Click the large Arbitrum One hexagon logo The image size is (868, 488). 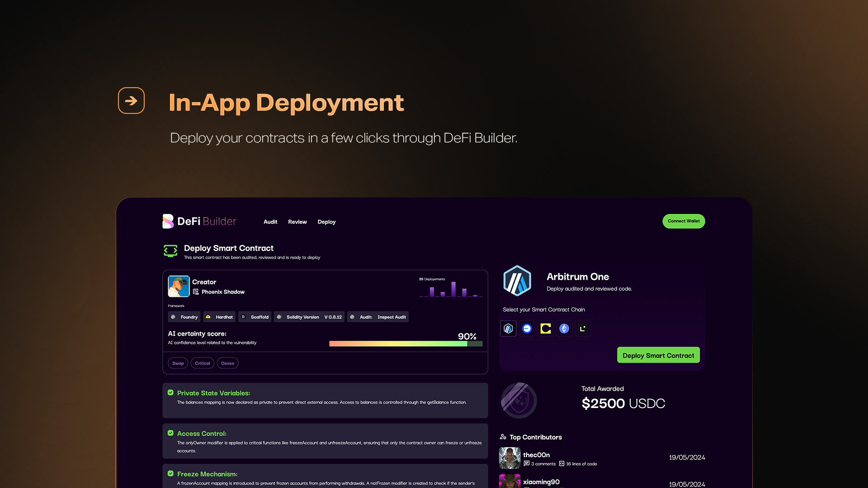(517, 281)
